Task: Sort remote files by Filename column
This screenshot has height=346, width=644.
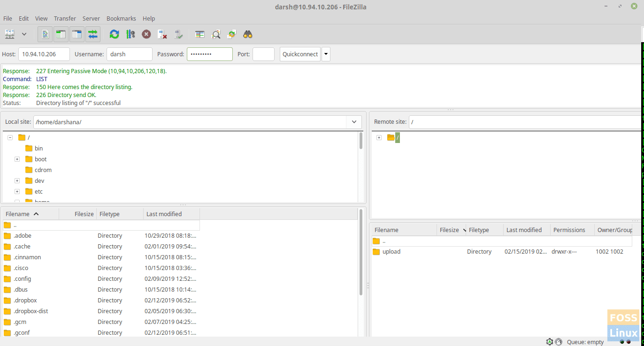Action: pyautogui.click(x=404, y=230)
